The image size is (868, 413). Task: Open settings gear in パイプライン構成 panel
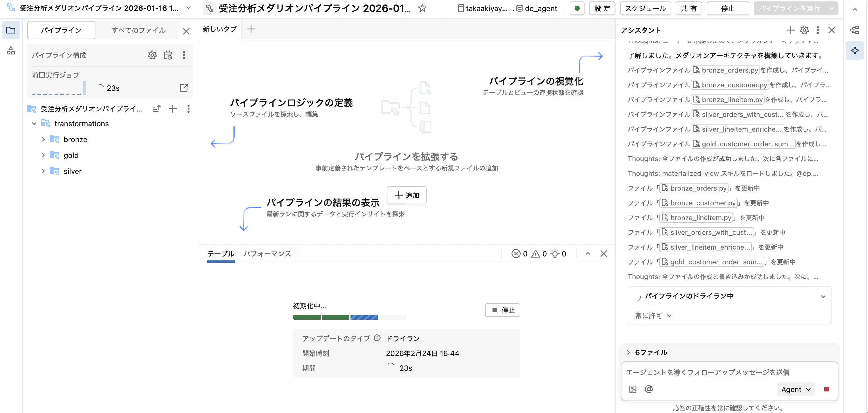[152, 55]
